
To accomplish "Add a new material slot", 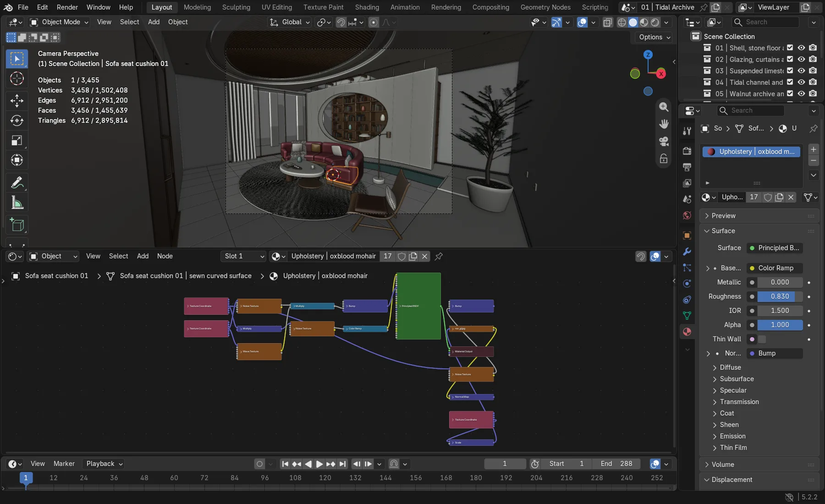I will coord(814,149).
